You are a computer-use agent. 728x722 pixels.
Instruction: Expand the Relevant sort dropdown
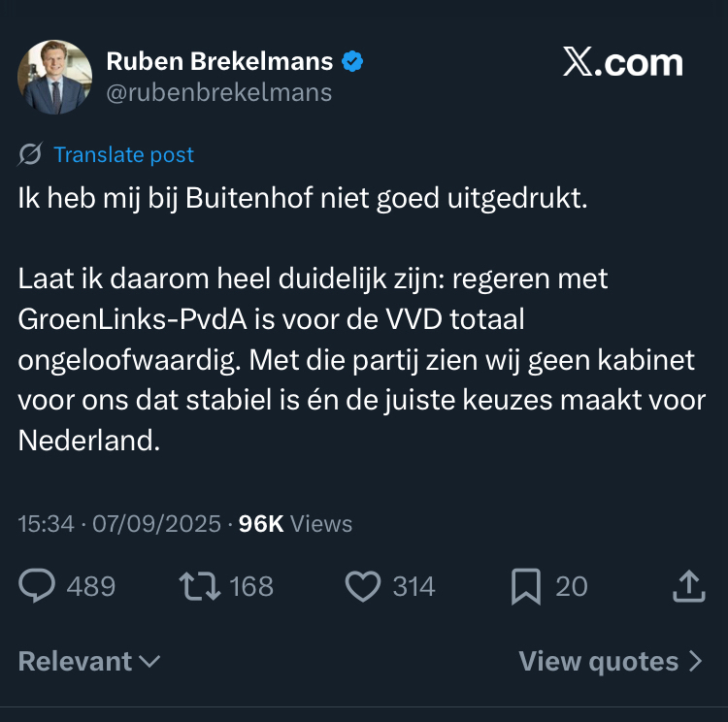89,662
